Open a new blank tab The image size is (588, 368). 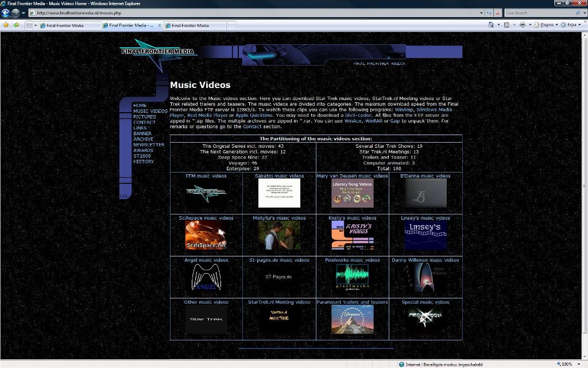coord(231,25)
